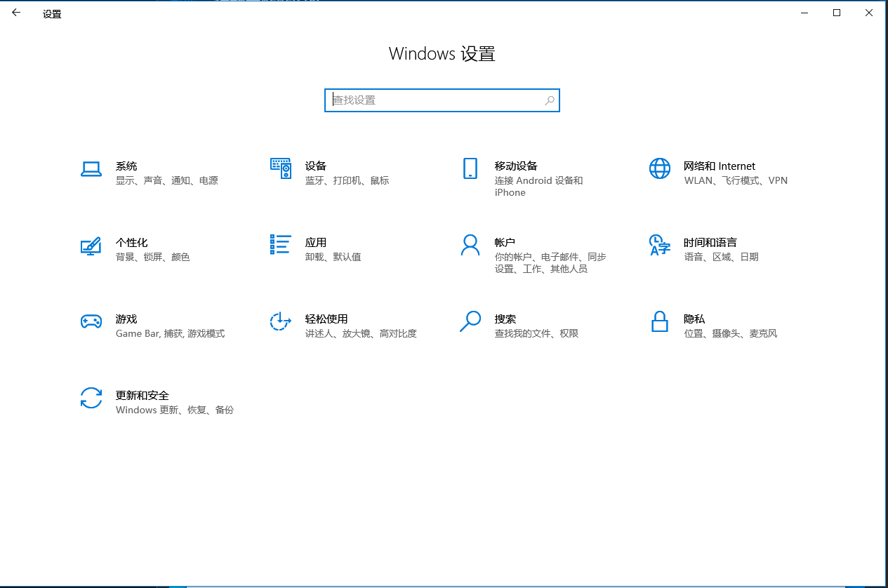Close the 设置 window
This screenshot has width=888, height=588.
(869, 13)
